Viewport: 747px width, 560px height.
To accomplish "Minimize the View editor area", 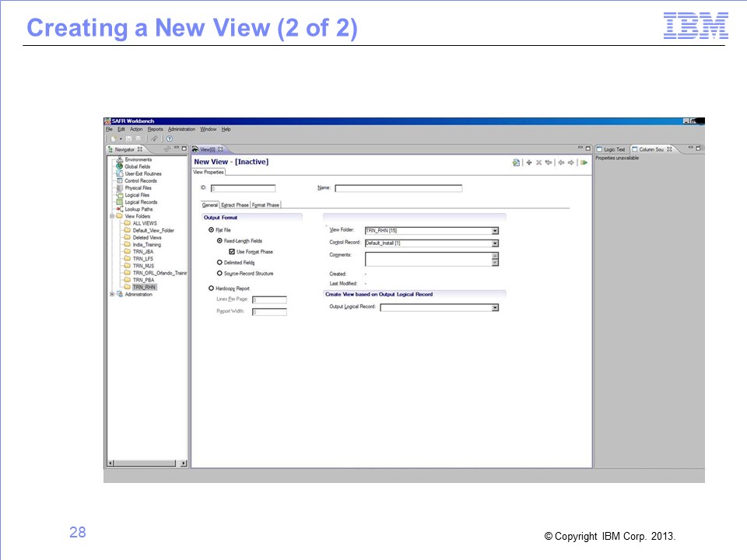I will point(580,148).
